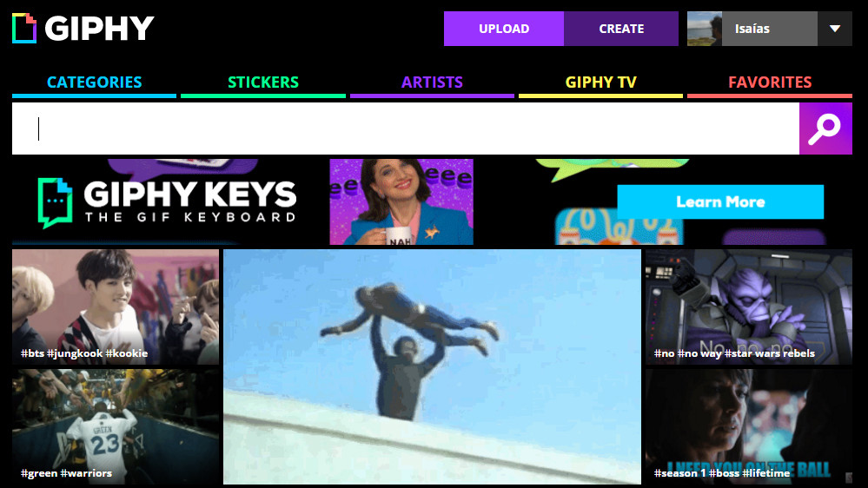Click the Isaías profile avatar picture
This screenshot has height=488, width=868.
704,29
